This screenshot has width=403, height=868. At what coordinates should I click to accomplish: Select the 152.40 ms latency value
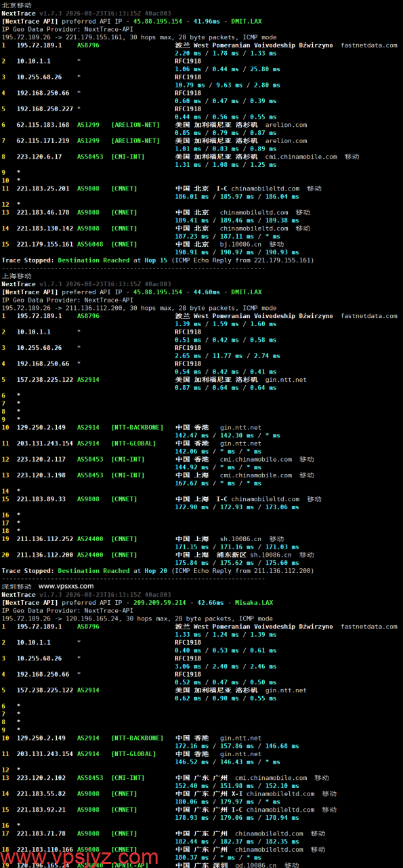pos(190,786)
